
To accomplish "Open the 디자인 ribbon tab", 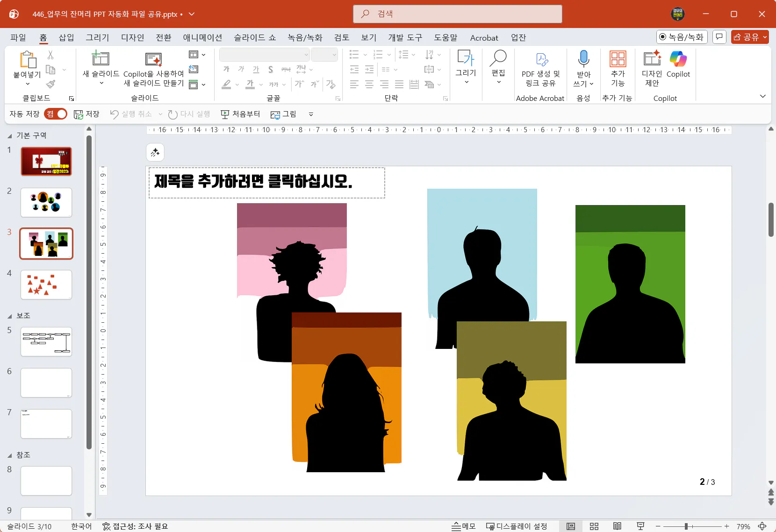I will point(132,38).
